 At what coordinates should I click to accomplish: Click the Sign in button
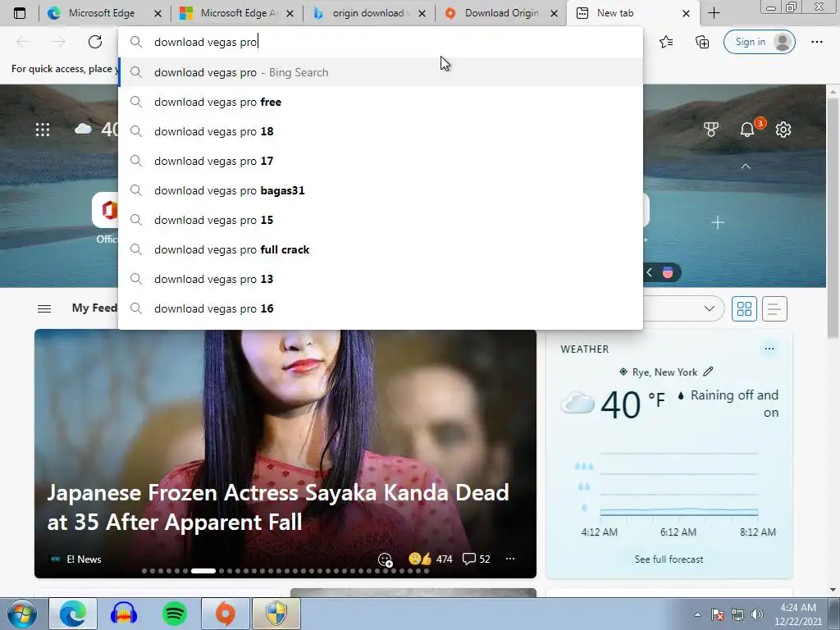pyautogui.click(x=759, y=42)
